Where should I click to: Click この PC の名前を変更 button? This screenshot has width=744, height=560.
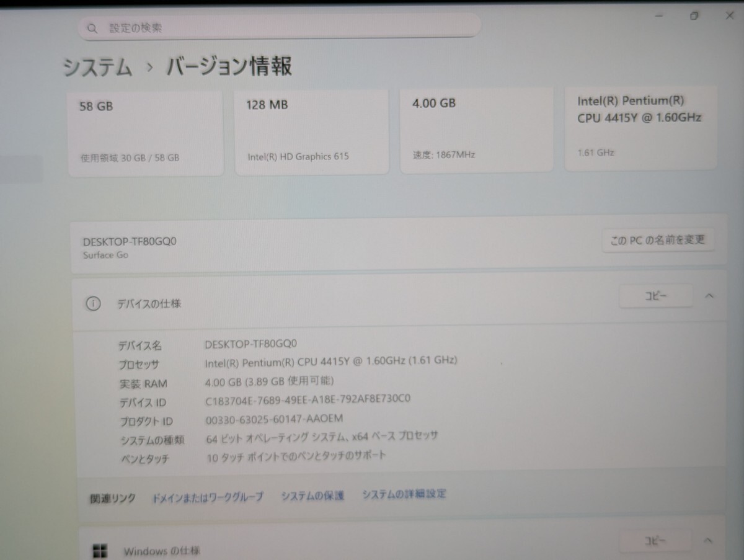click(x=658, y=239)
